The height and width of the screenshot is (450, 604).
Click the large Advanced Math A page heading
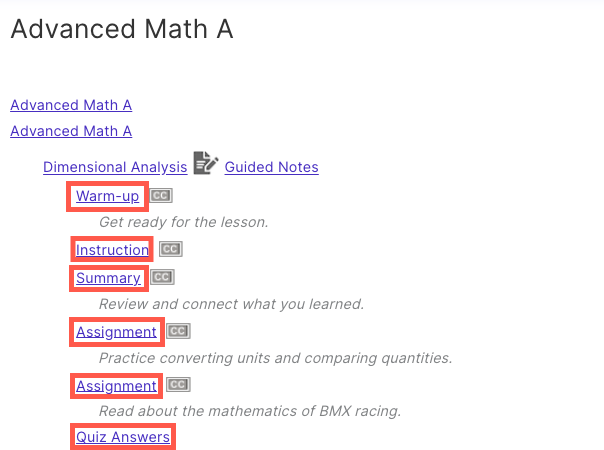coord(122,29)
